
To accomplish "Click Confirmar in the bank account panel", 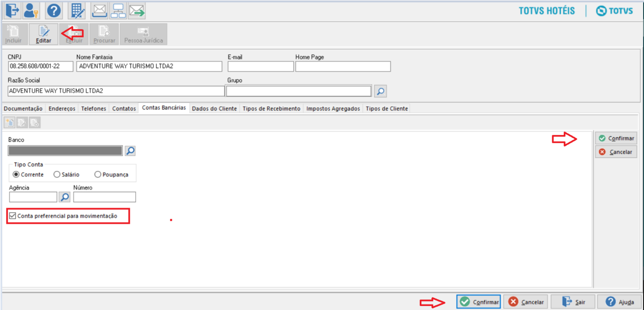I will click(x=616, y=138).
